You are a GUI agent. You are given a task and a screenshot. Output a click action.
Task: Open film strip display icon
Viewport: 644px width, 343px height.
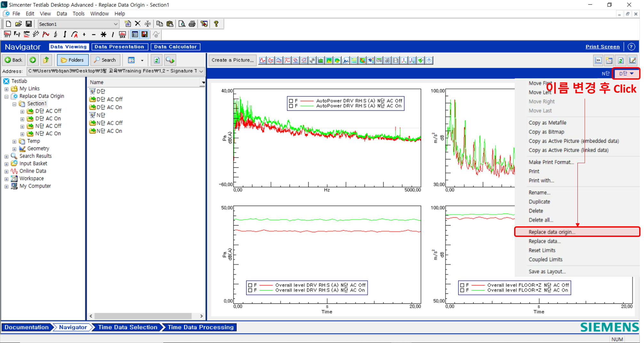395,60
